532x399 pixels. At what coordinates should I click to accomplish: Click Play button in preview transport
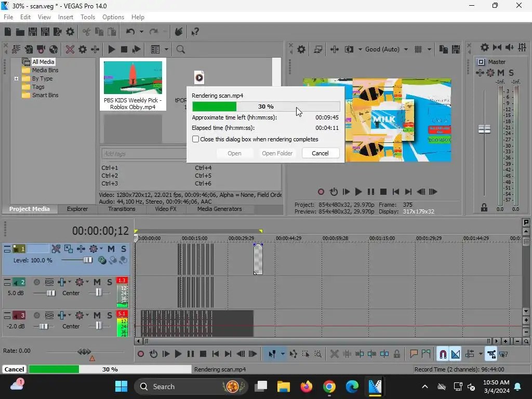[358, 192]
